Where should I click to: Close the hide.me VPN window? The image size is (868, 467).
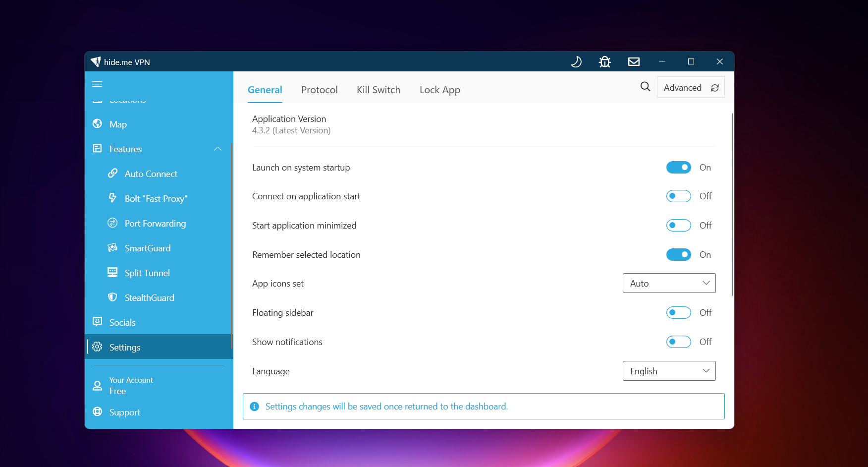pos(719,61)
